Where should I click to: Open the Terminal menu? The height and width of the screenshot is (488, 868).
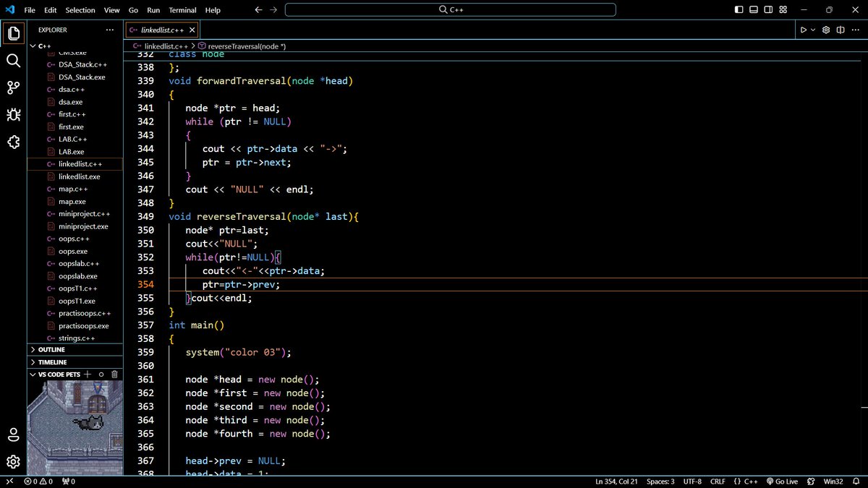[x=182, y=10]
